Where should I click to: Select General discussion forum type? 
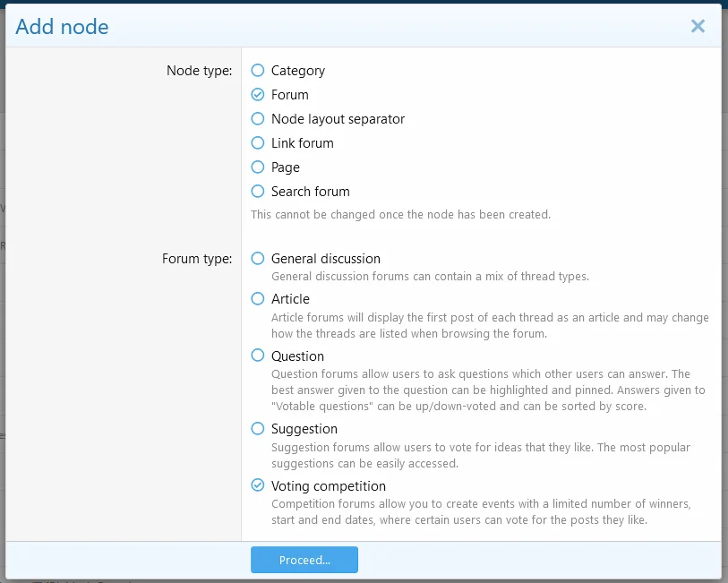coord(258,259)
